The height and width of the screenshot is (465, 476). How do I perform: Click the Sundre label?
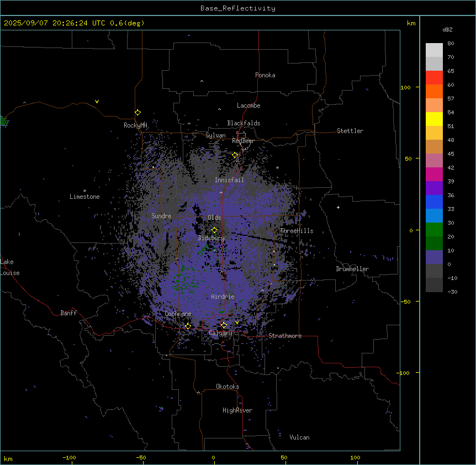coord(161,216)
